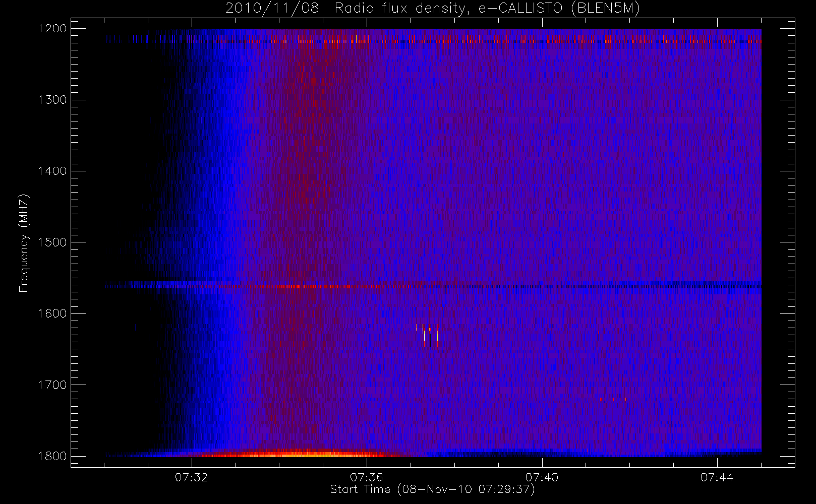Click the "Frequency (MHz)" axis label
816x504 pixels.
click(x=23, y=243)
